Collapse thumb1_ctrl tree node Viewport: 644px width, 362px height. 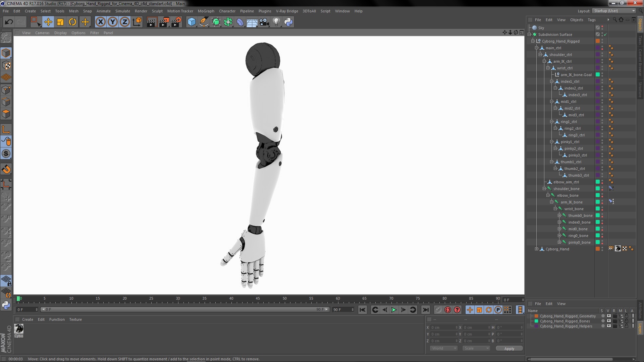tap(551, 162)
